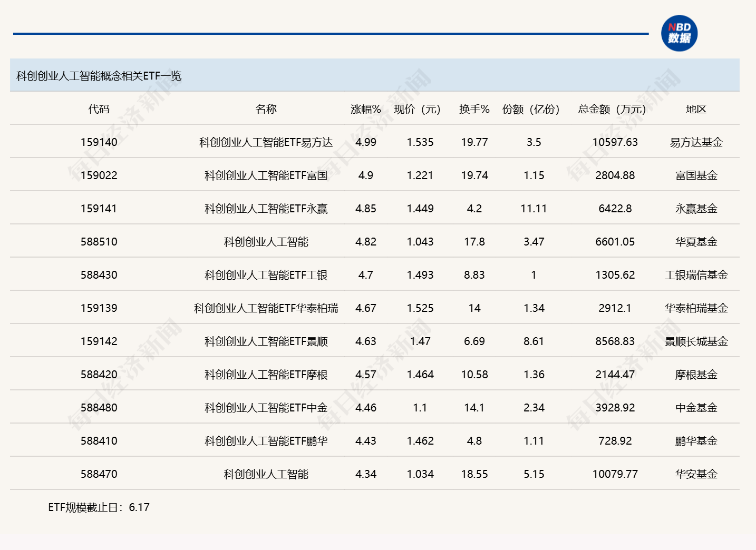Click the total amount 2804.88
Screen dimensions: 756x550
click(x=615, y=175)
